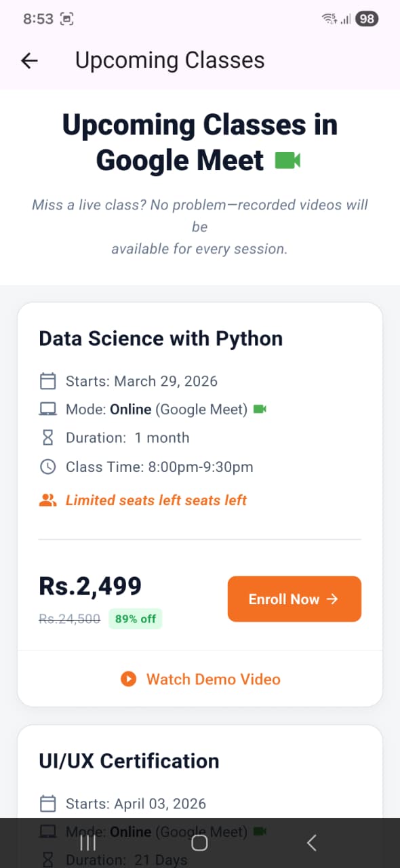Tap the clock icon next to Class Time
The height and width of the screenshot is (868, 400).
tap(47, 467)
